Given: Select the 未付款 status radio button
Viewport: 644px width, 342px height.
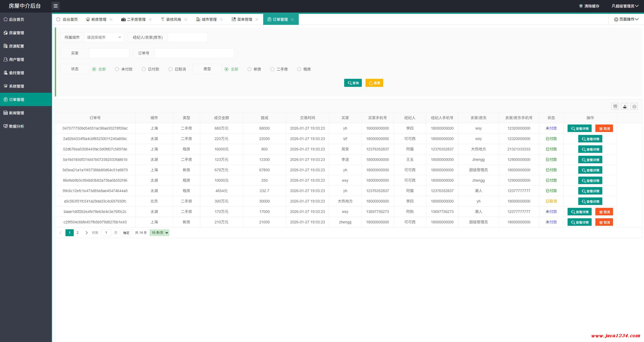Looking at the screenshot, I should click(x=117, y=69).
